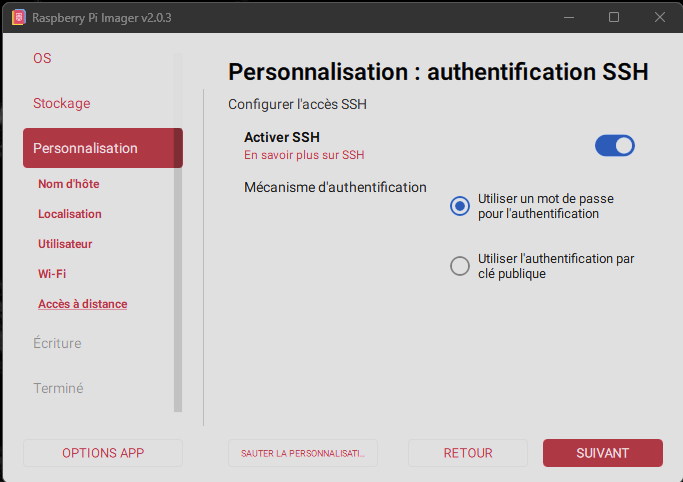Choose public key authentication option
The height and width of the screenshot is (482, 683).
pyautogui.click(x=460, y=266)
